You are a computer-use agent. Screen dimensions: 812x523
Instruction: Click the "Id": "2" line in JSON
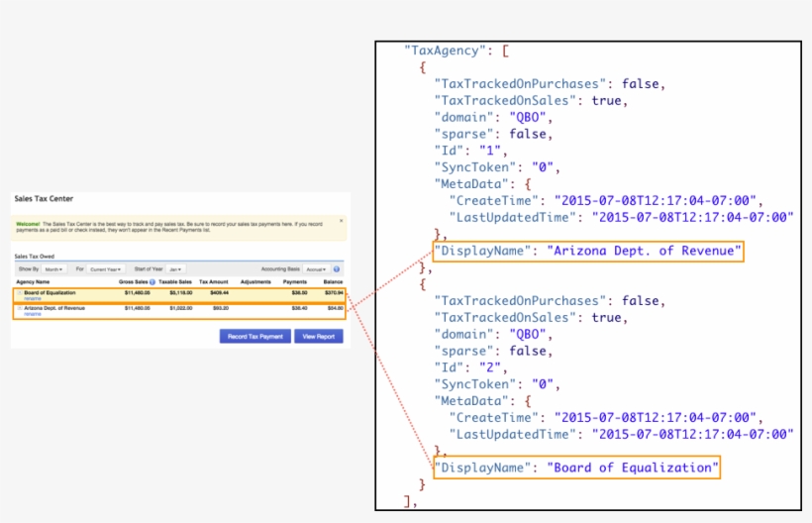click(x=470, y=367)
